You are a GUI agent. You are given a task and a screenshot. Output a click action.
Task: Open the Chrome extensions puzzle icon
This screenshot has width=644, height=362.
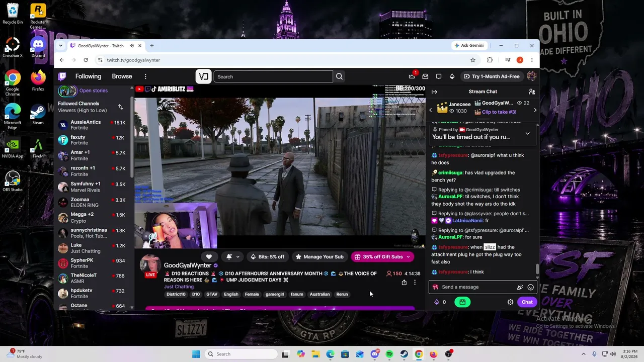click(490, 60)
